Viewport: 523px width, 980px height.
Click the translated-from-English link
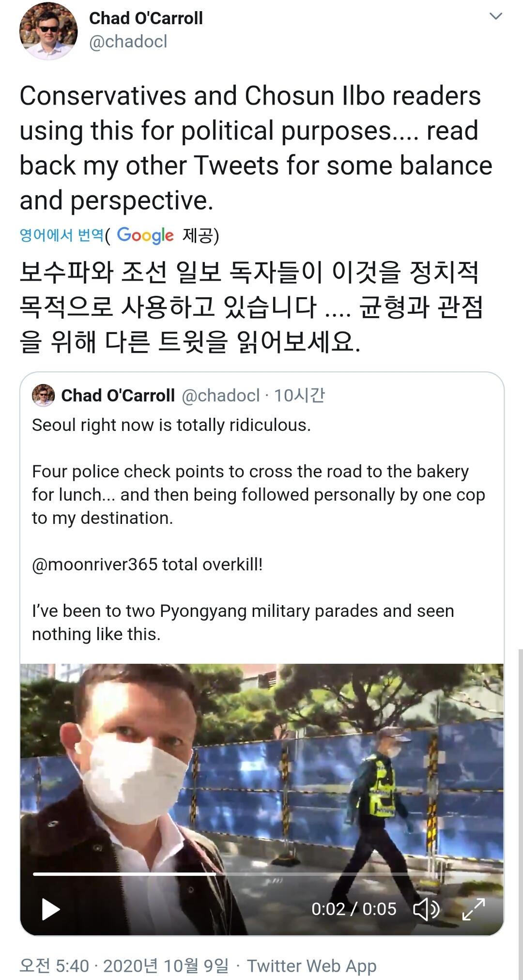point(62,235)
